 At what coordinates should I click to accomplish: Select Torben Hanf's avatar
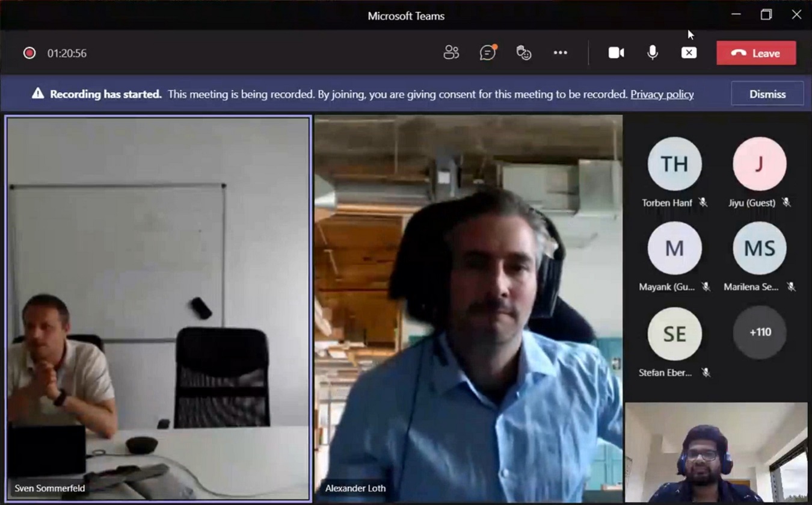674,164
